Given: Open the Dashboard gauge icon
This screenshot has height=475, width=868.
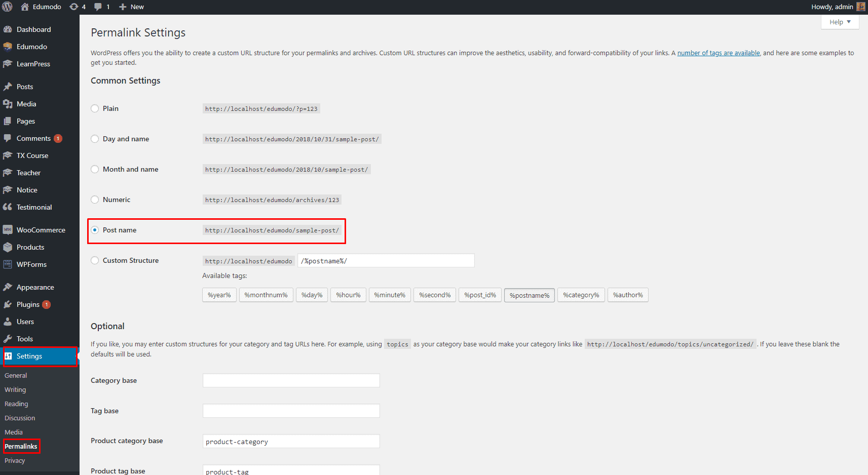Looking at the screenshot, I should pyautogui.click(x=8, y=29).
